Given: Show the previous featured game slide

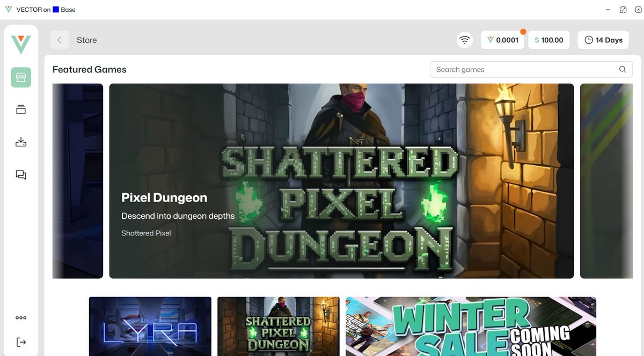Looking at the screenshot, I should coord(77,181).
